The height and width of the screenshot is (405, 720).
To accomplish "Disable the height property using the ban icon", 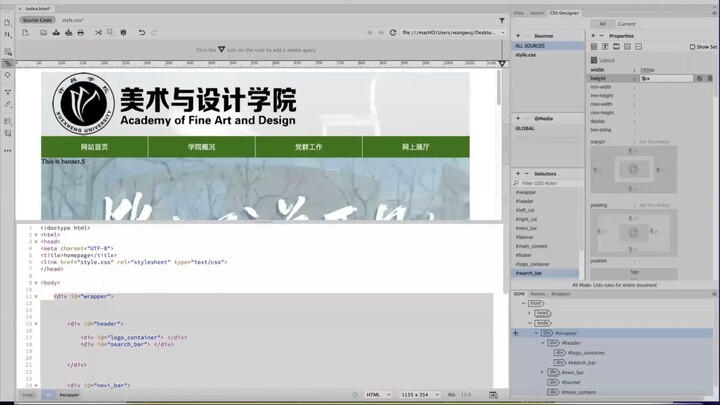I will (x=702, y=78).
